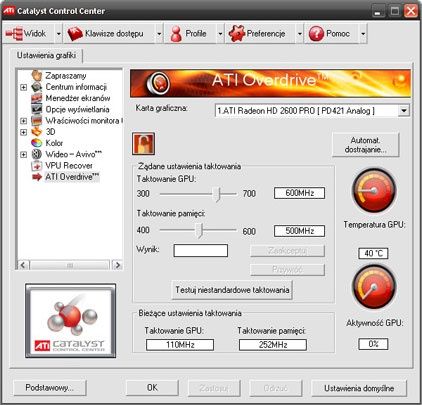422x405 pixels.
Task: Click the Ustawienia domyślne button
Action: click(x=359, y=388)
